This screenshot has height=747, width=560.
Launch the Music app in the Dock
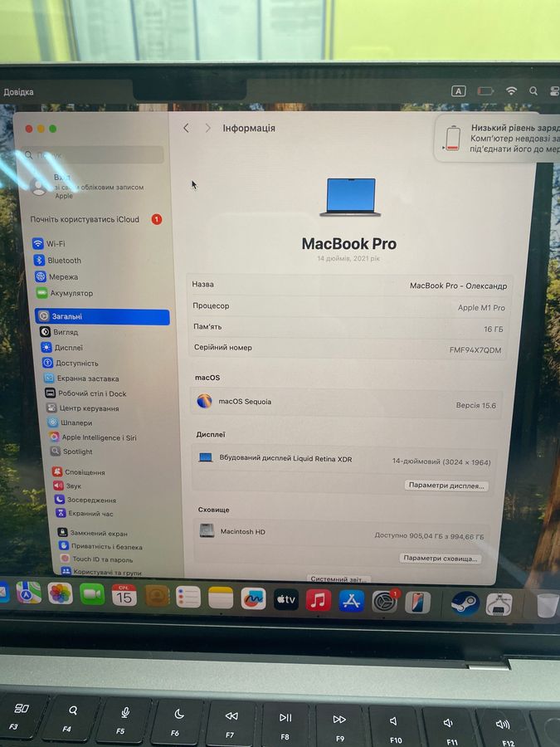point(319,599)
